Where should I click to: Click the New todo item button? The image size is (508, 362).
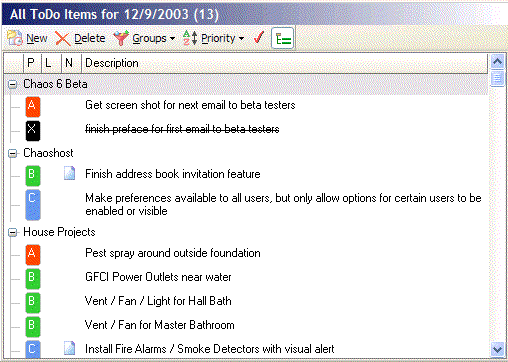(x=27, y=38)
